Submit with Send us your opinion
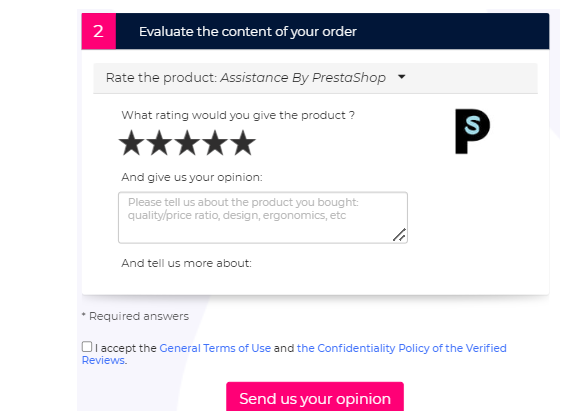 coord(315,397)
